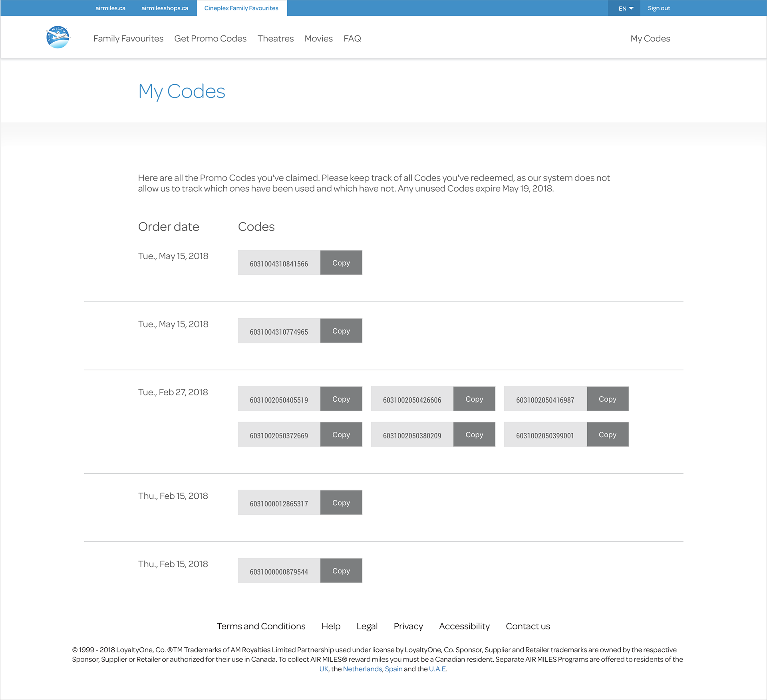Click the AIR MILES logo
The image size is (767, 700).
point(58,37)
